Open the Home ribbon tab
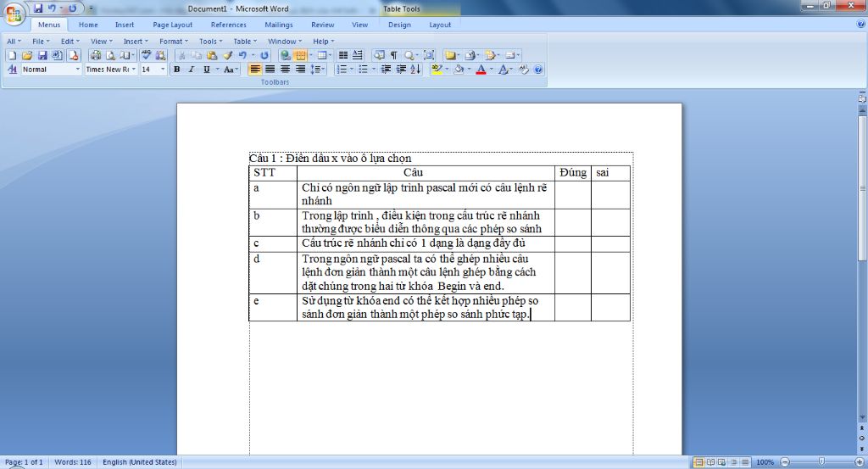The height and width of the screenshot is (469, 868). (x=88, y=25)
